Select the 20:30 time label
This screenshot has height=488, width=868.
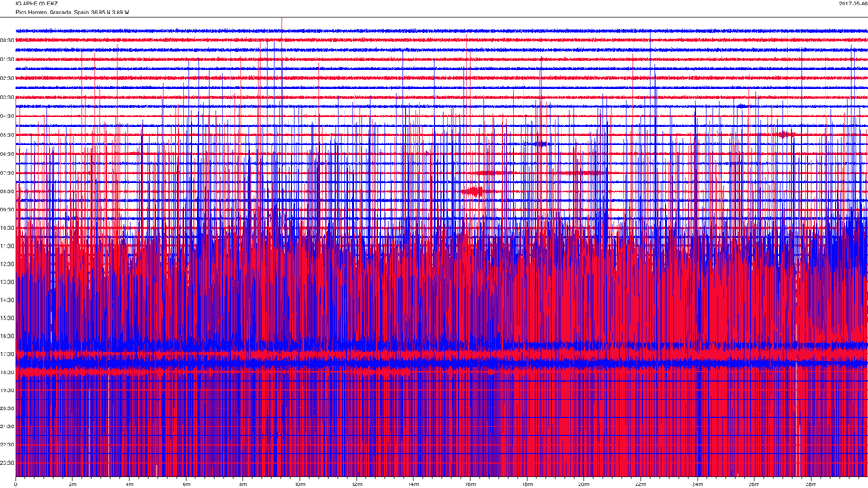[7, 408]
